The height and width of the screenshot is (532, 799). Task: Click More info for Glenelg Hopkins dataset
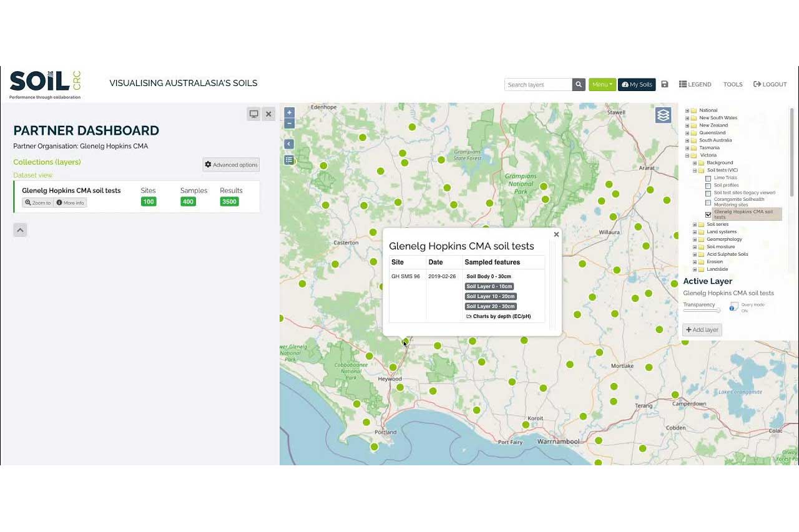tap(70, 203)
